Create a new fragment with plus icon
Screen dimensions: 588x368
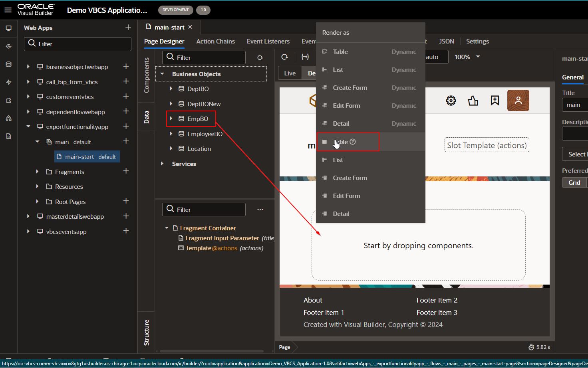tap(126, 171)
